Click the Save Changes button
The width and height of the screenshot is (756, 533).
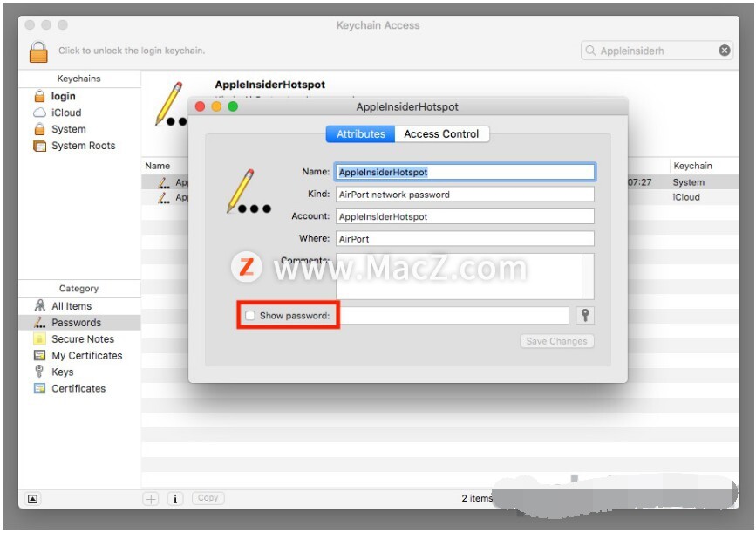(557, 341)
